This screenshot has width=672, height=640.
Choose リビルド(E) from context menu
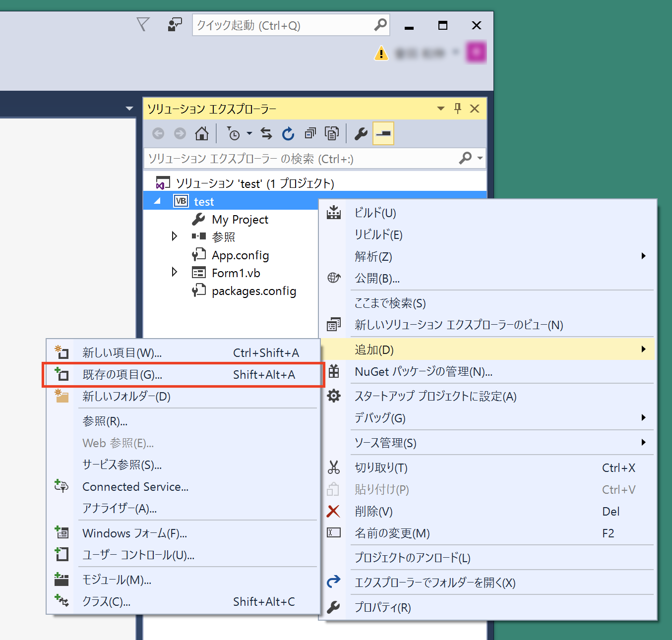click(x=488, y=234)
